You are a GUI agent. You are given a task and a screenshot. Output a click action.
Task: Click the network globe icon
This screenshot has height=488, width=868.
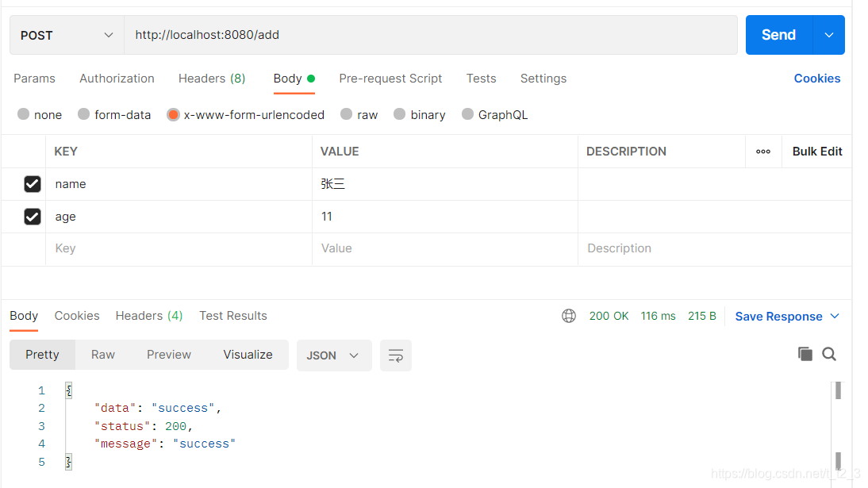(x=569, y=316)
